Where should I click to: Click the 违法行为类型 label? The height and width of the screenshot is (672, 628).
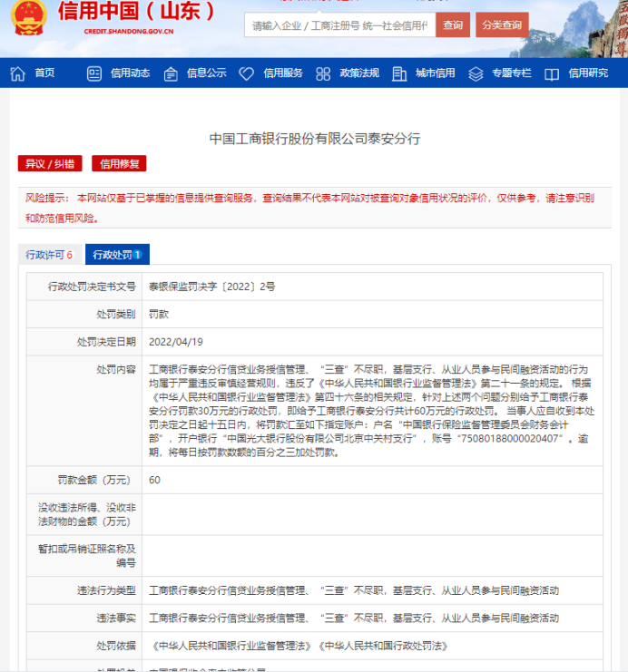(x=106, y=590)
